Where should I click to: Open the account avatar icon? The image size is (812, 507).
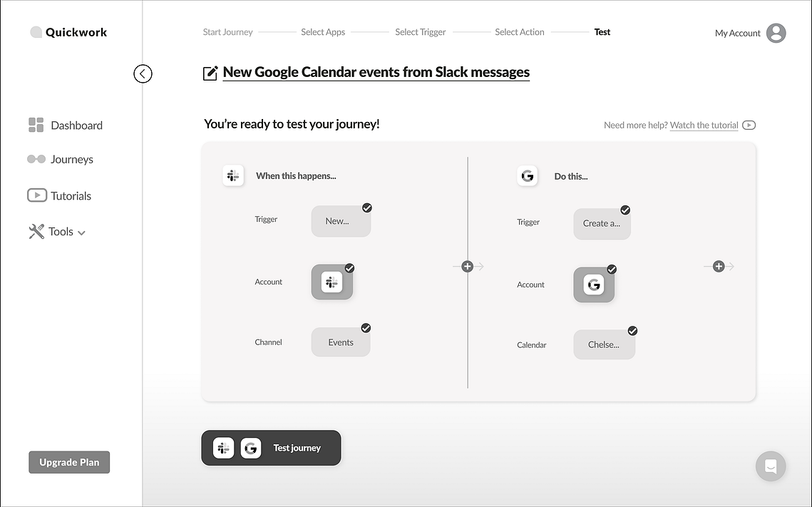(x=776, y=33)
